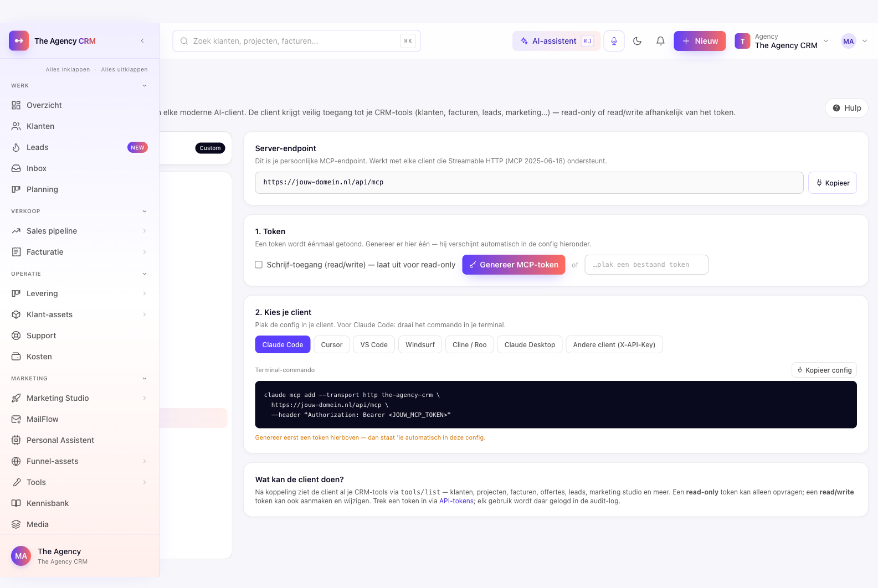Open Support section

[79, 336]
